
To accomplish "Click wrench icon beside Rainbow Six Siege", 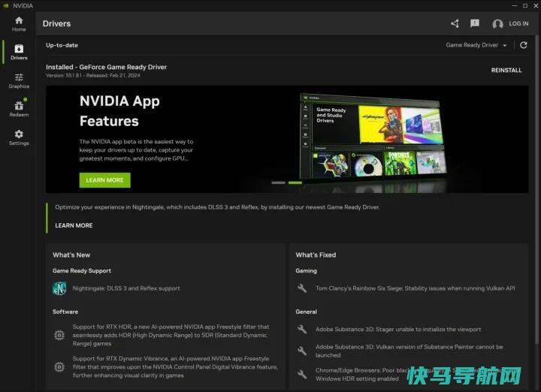I will (302, 288).
